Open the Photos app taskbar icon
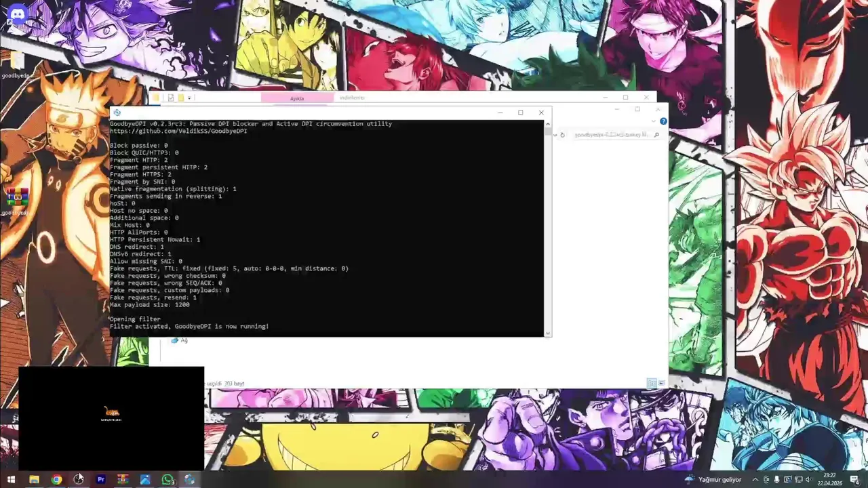 tap(145, 479)
